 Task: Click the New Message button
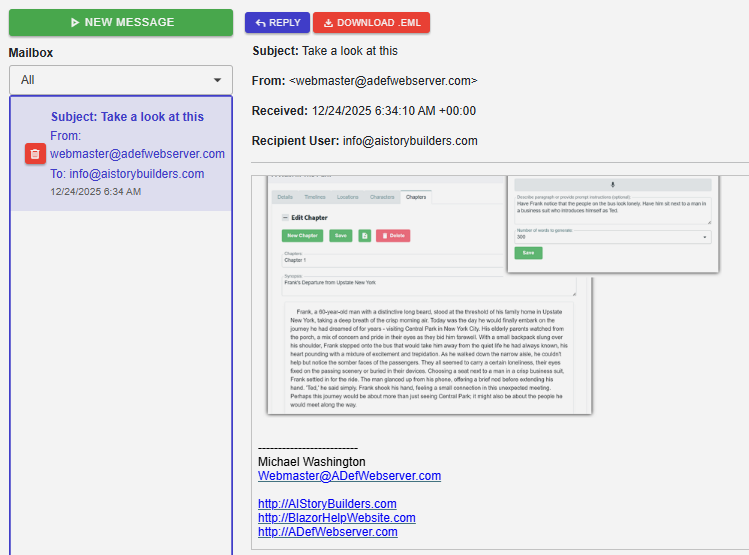pos(120,22)
